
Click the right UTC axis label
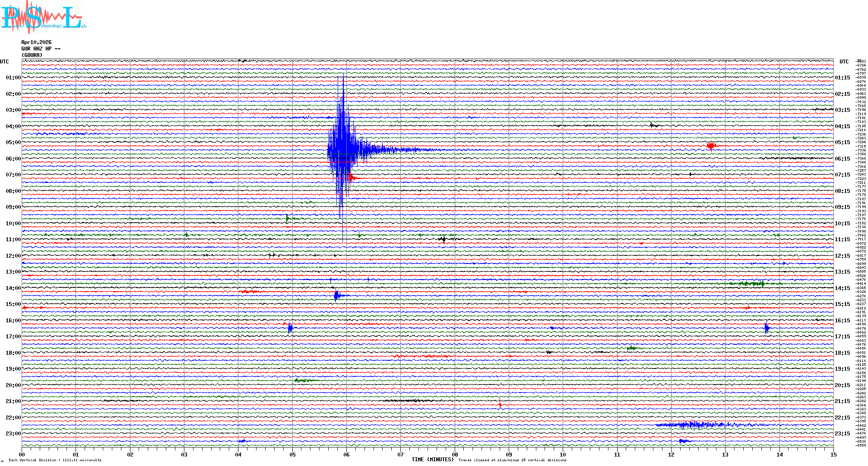coord(844,62)
